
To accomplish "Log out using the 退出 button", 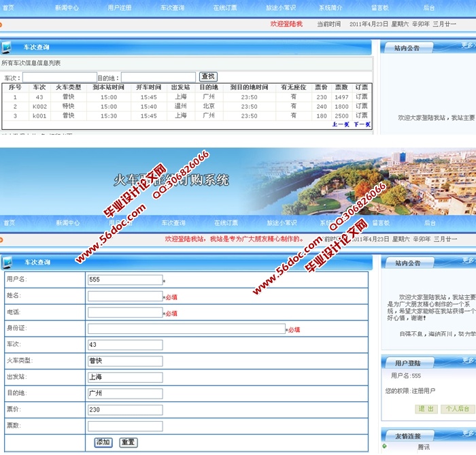I will (x=426, y=409).
